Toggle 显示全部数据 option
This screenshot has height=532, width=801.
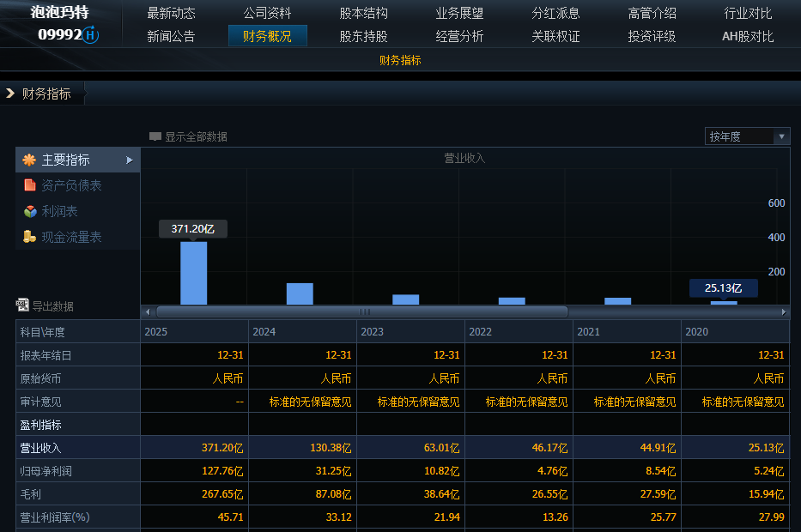click(x=196, y=136)
